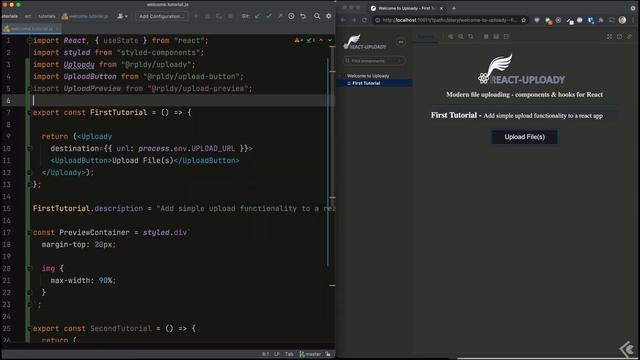Image resolution: width=640 pixels, height=360 pixels.
Task: Go to previous highlighted error arrow
Action: click(x=321, y=40)
